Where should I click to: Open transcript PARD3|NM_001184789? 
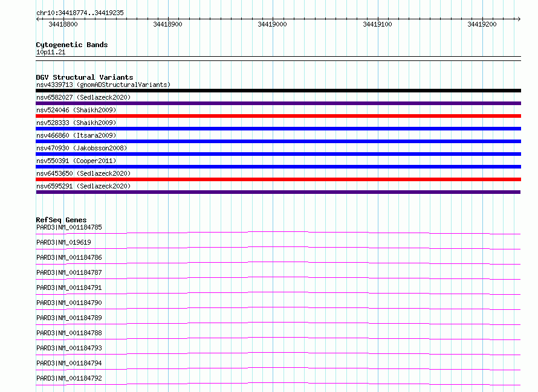tap(69, 318)
